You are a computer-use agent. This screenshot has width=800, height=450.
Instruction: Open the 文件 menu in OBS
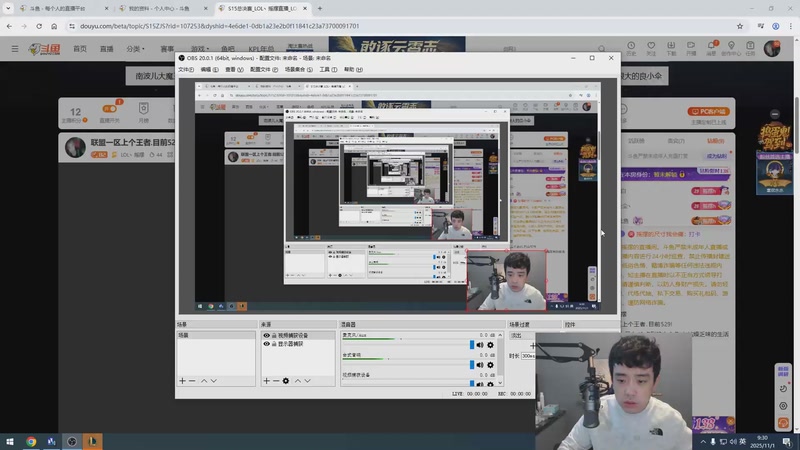click(x=186, y=69)
